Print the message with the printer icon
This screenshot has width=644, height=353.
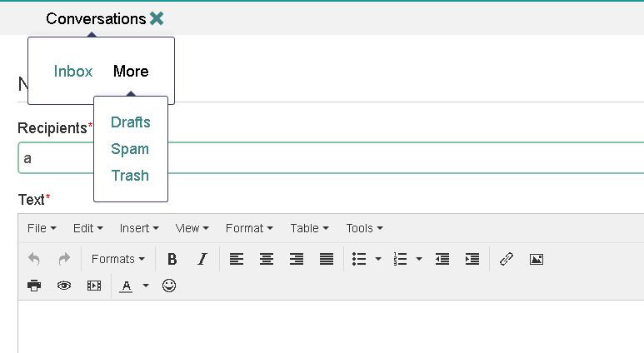coord(34,286)
